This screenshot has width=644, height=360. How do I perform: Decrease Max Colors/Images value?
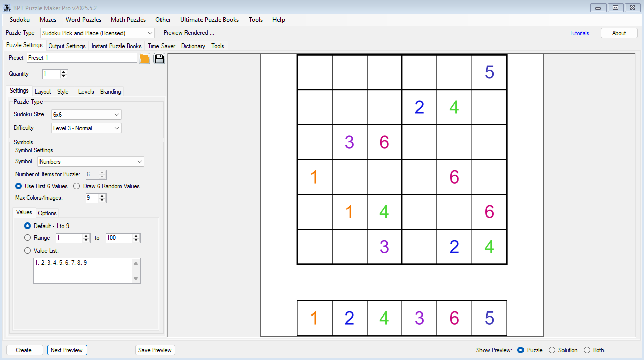coord(103,200)
